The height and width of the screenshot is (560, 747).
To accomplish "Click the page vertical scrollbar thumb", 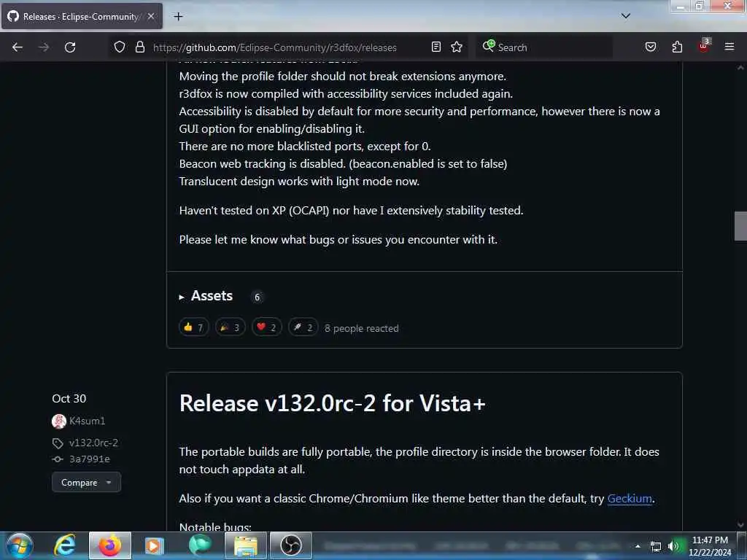I will (x=740, y=226).
